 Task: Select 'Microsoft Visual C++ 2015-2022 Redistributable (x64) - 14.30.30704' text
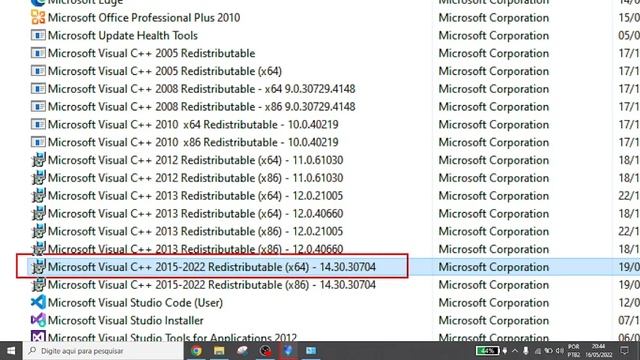212,267
